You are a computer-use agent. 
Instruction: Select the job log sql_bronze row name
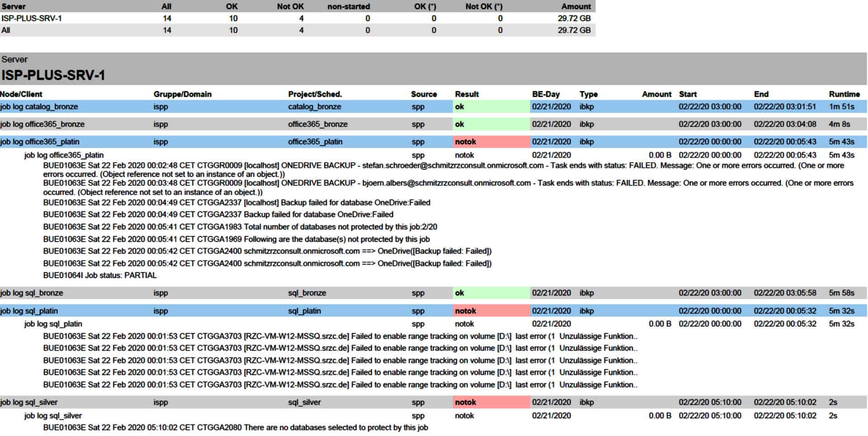(x=32, y=293)
